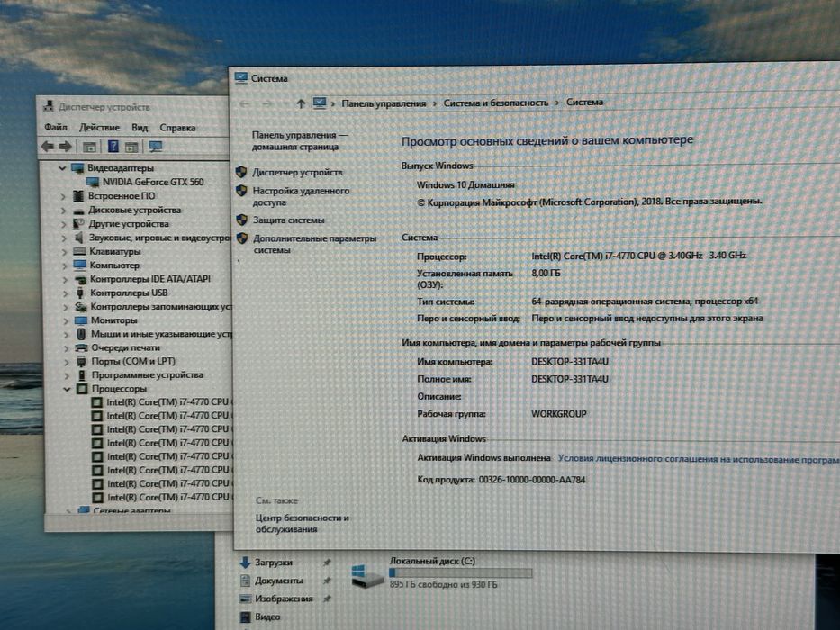This screenshot has width=840, height=630.
Task: Expand the Клавиатуры node
Action: click(x=65, y=251)
